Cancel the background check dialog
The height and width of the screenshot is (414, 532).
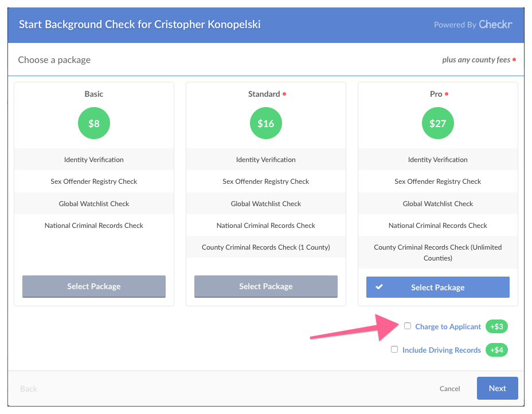point(450,388)
